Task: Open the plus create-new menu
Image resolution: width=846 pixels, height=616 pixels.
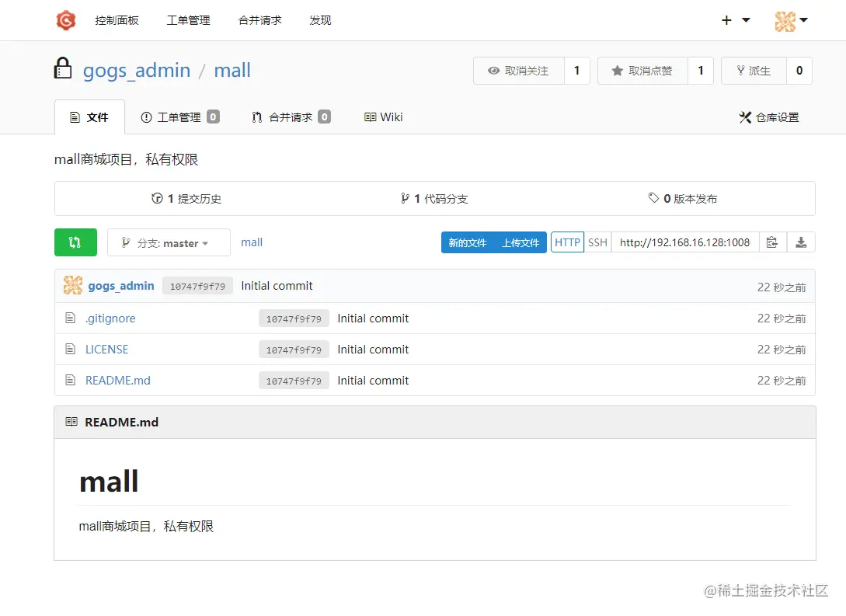Action: point(736,20)
